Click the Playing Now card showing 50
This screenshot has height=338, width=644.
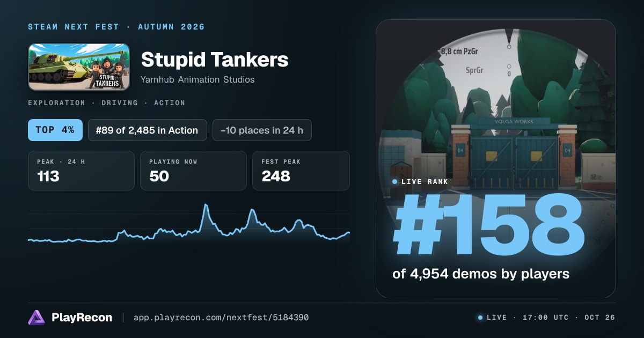tap(193, 171)
